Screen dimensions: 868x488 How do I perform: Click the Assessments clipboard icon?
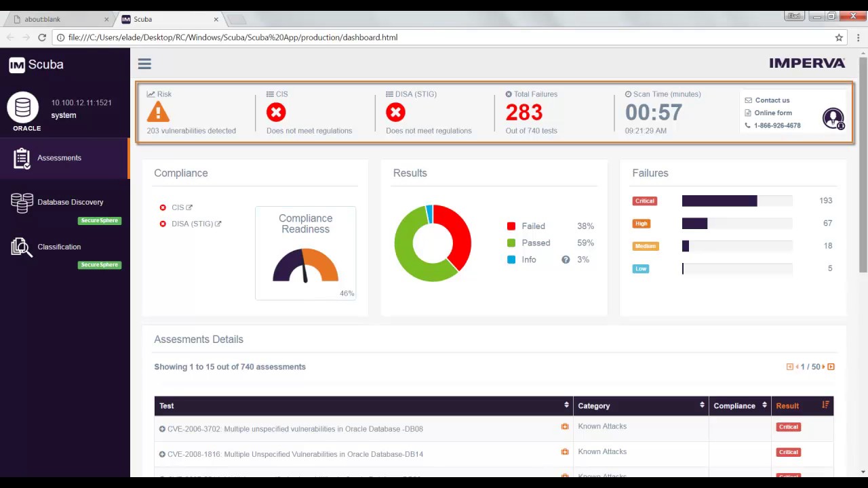click(22, 158)
